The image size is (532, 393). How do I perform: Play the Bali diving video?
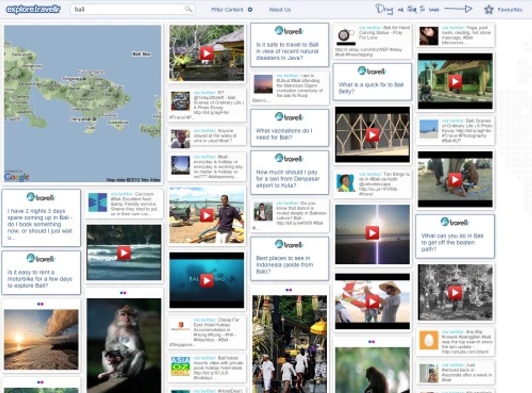click(x=207, y=280)
